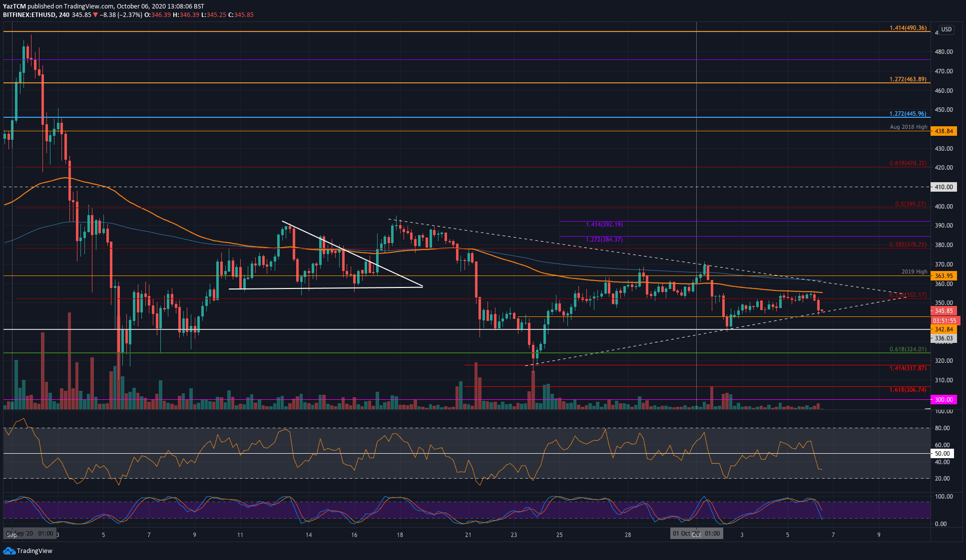Select the purple 1.272(384.37) label
Image resolution: width=966 pixels, height=560 pixels.
[x=604, y=240]
